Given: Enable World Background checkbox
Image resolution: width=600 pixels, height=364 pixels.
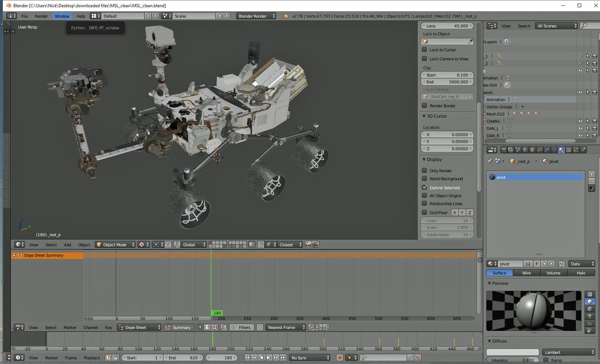Looking at the screenshot, I should (x=425, y=178).
